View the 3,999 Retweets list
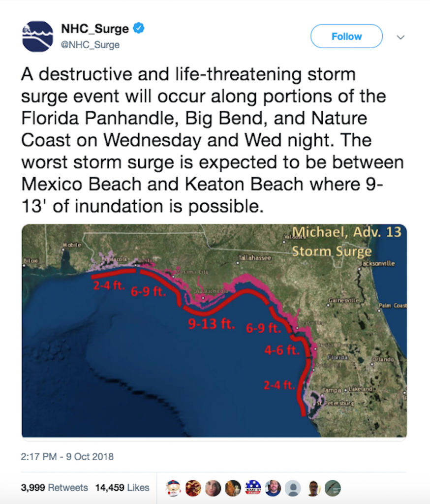 54,488
